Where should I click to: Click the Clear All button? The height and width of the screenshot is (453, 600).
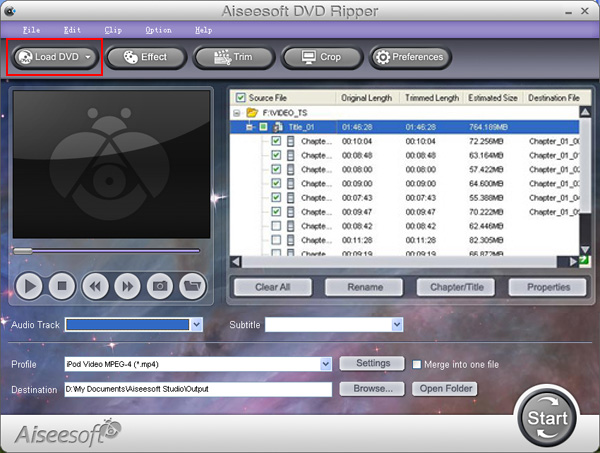272,287
